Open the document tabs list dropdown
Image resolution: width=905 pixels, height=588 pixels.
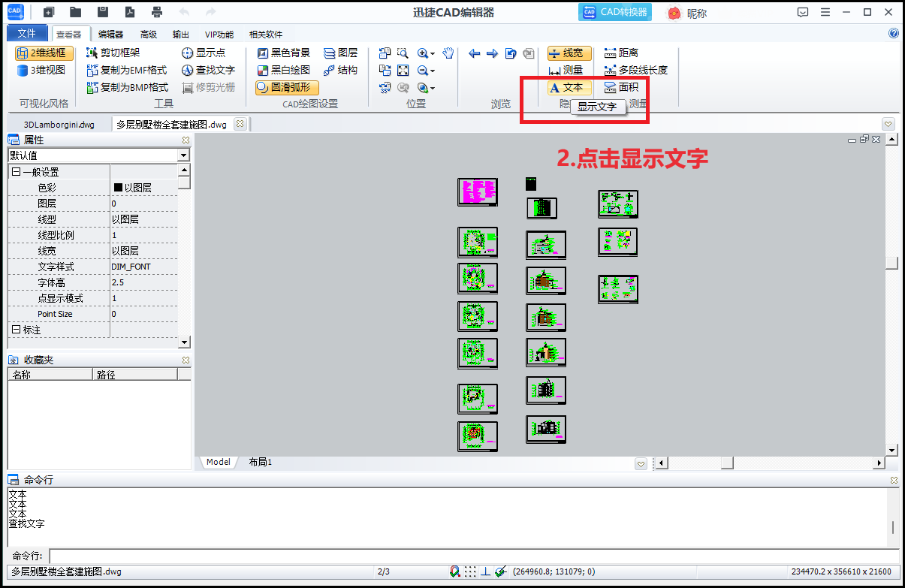tap(888, 124)
